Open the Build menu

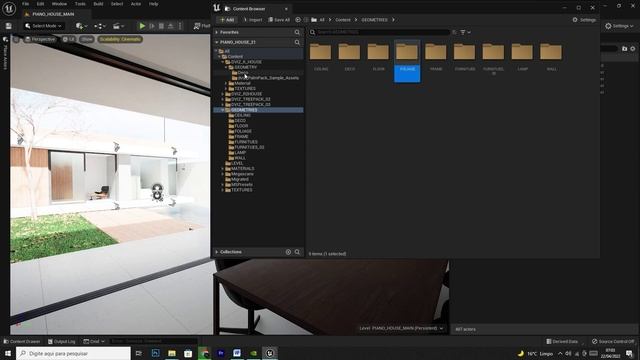(x=98, y=4)
